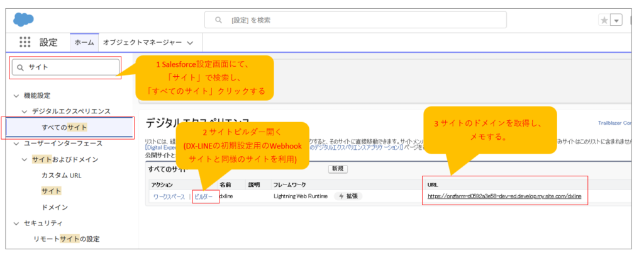644x255 pixels.
Task: Click the 拡張 lightning badge
Action: [348, 196]
